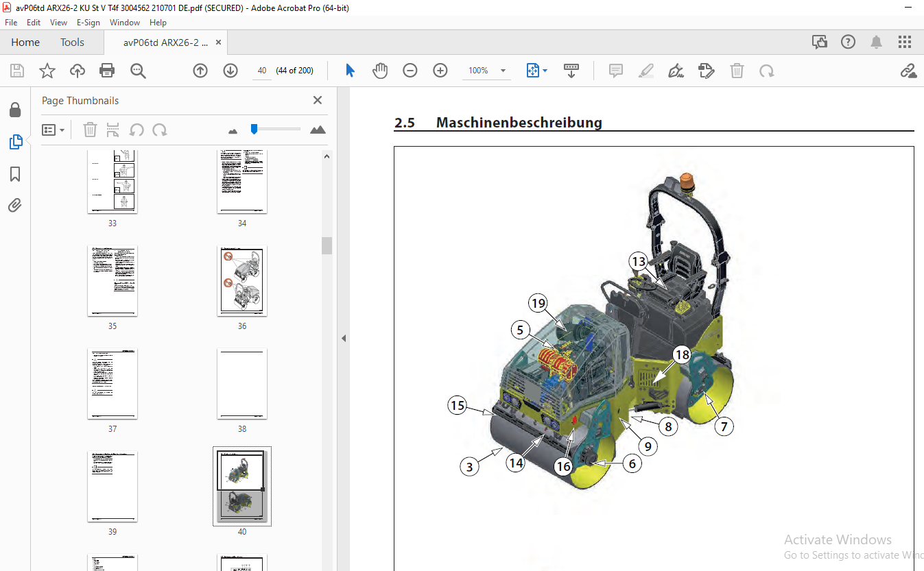The width and height of the screenshot is (924, 571).
Task: Select page 35 thumbnail
Action: pos(112,281)
